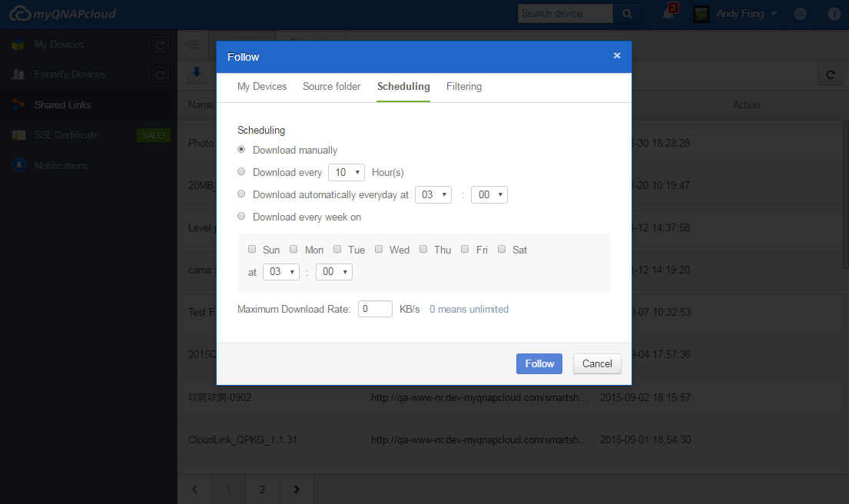Image resolution: width=849 pixels, height=504 pixels.
Task: Open the info icon in header
Action: [834, 14]
